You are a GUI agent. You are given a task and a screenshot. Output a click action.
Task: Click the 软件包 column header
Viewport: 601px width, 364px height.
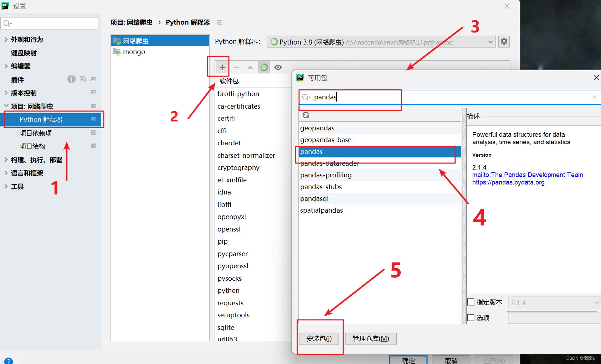pyautogui.click(x=229, y=81)
